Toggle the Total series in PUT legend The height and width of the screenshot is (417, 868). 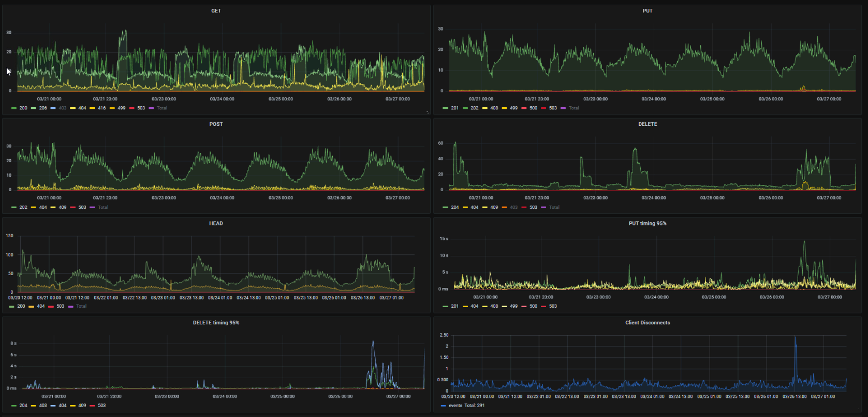coord(573,108)
